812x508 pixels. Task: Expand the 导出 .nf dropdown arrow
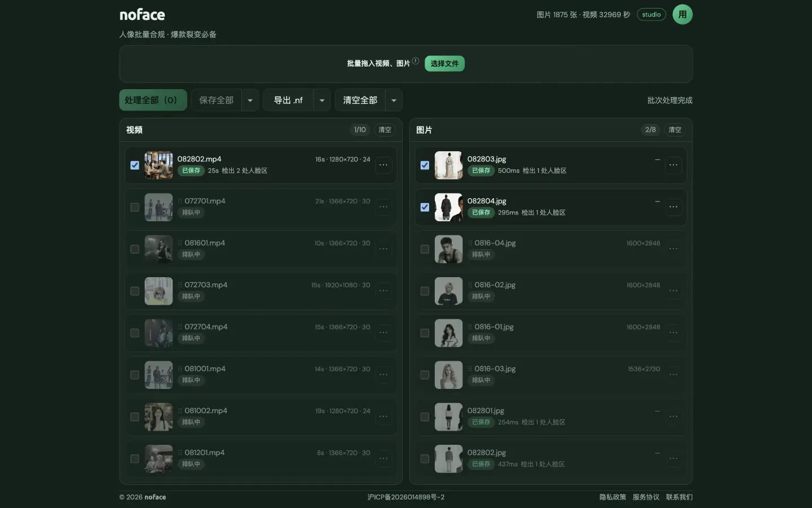tap(322, 100)
